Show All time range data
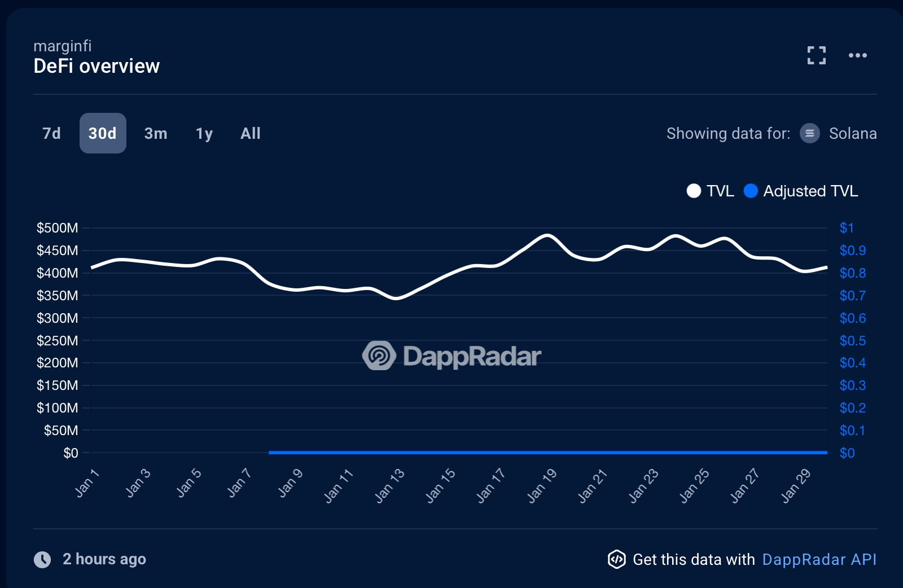This screenshot has height=588, width=903. tap(251, 133)
